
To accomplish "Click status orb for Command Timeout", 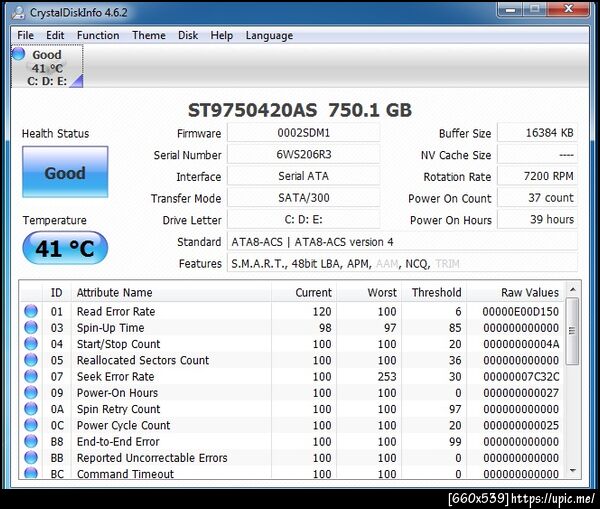I will click(31, 473).
